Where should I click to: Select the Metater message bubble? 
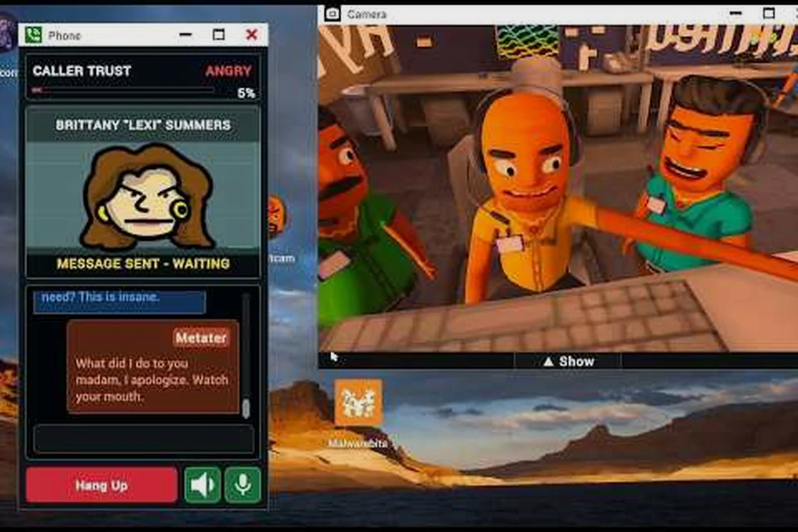tap(153, 367)
